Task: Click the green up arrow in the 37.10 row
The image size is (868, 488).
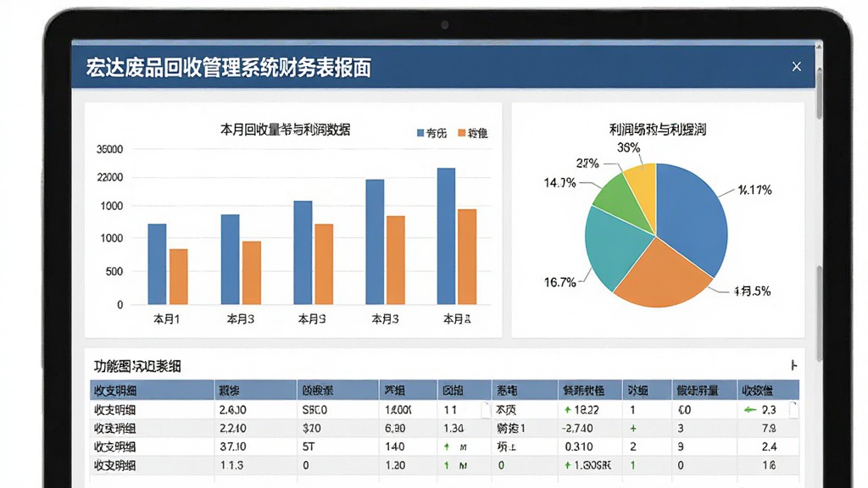Action: click(447, 446)
